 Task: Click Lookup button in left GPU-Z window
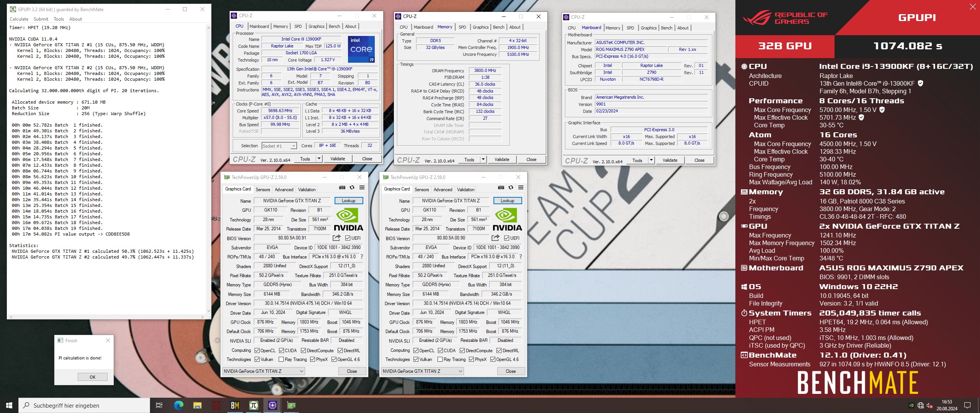point(348,201)
